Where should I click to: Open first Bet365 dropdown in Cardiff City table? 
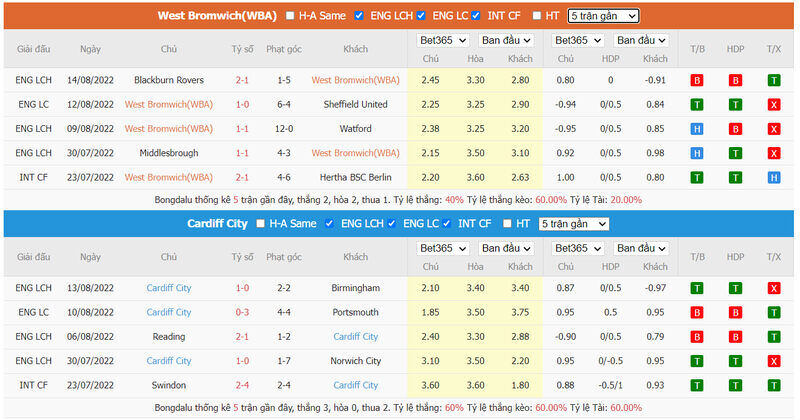pos(442,249)
